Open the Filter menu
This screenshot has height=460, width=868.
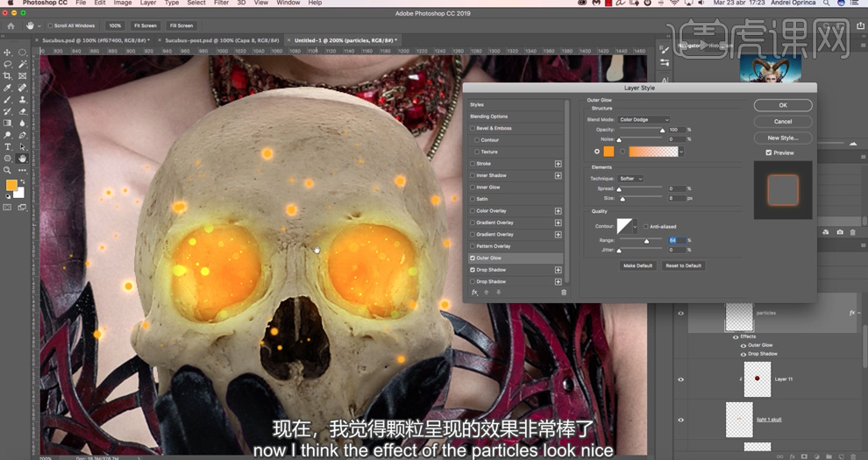tap(221, 3)
